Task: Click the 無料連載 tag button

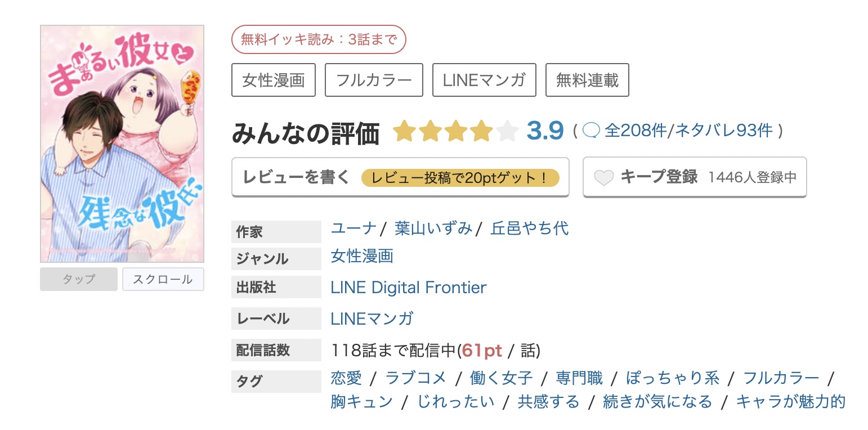Action: [x=587, y=80]
